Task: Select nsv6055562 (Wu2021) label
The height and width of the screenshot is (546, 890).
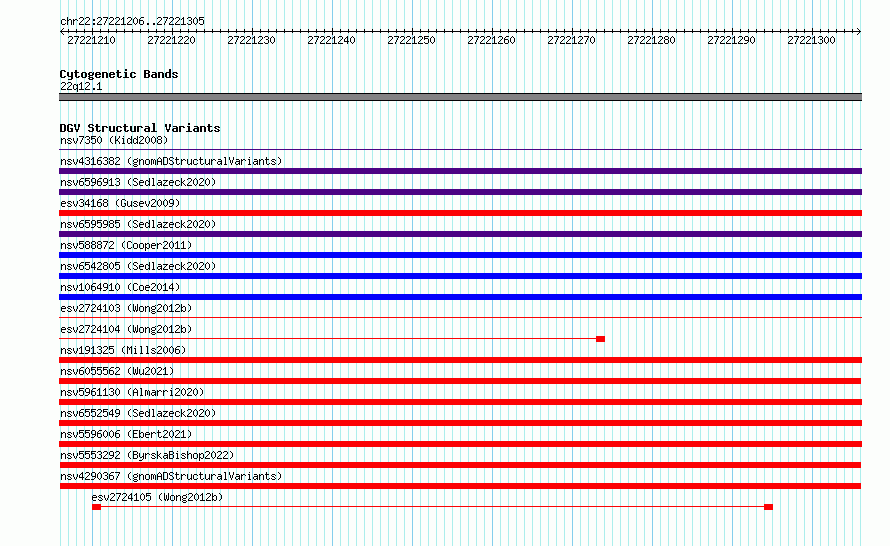Action: point(117,371)
